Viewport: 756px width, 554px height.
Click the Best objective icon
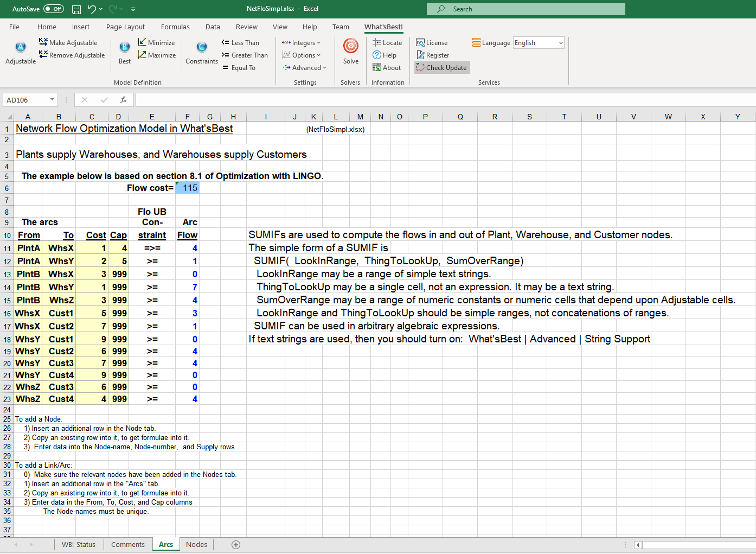125,48
